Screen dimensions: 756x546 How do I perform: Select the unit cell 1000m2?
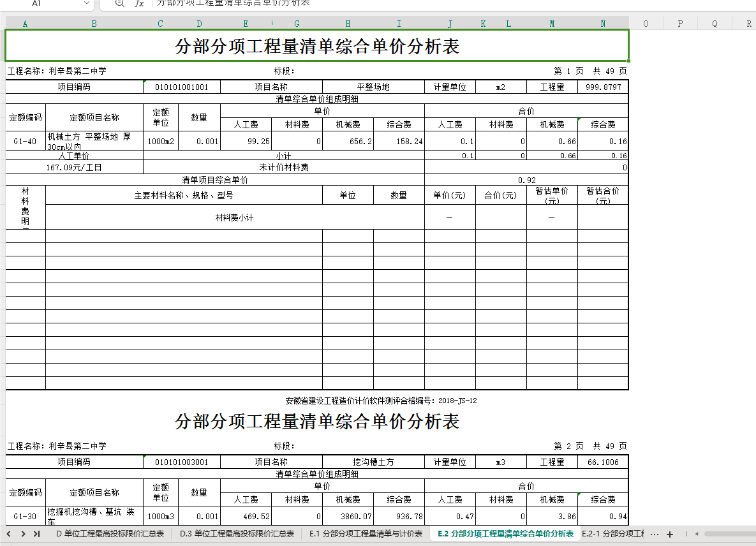point(161,141)
